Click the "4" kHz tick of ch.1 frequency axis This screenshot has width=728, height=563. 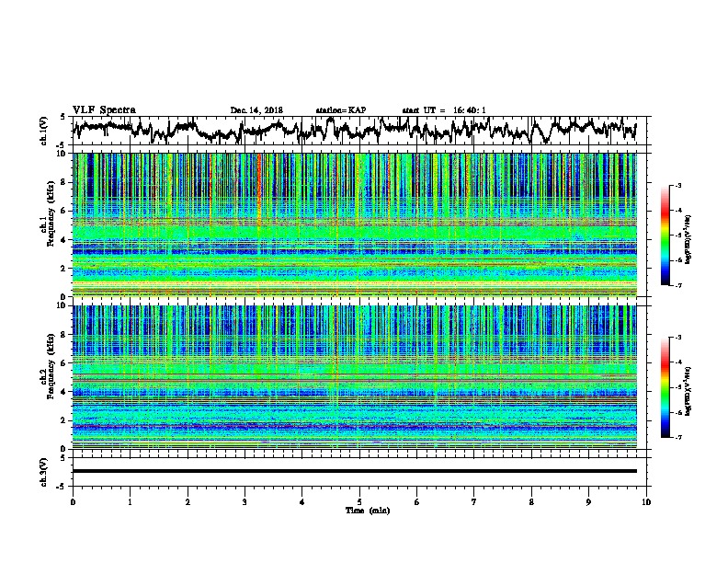65,240
